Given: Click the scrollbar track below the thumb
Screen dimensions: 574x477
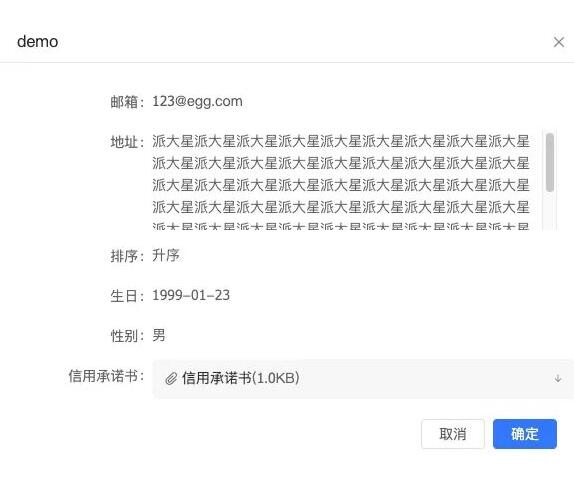Looking at the screenshot, I should (x=549, y=210).
